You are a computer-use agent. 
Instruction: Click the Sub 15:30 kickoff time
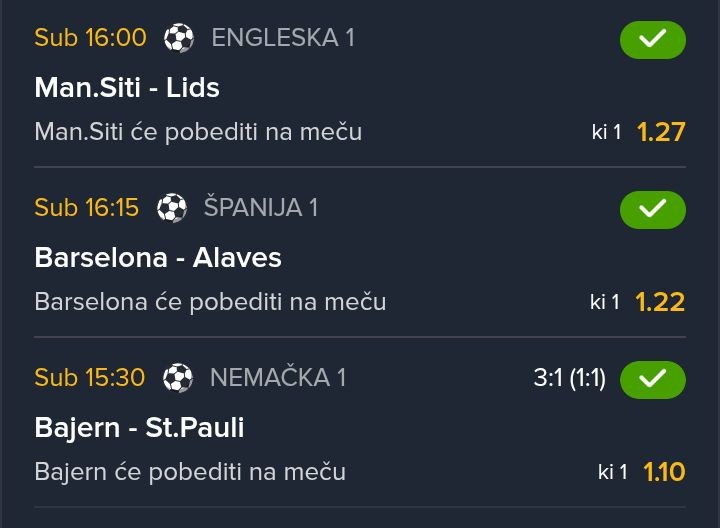pos(90,378)
